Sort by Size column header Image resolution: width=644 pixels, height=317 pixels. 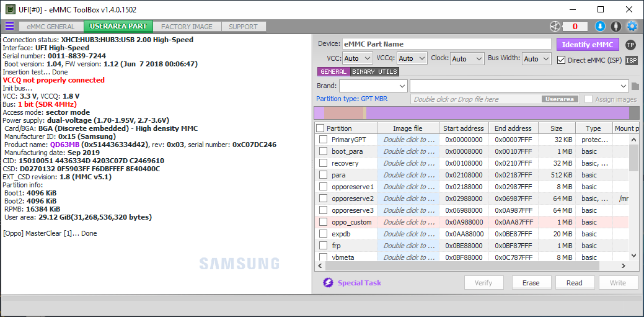pos(557,128)
